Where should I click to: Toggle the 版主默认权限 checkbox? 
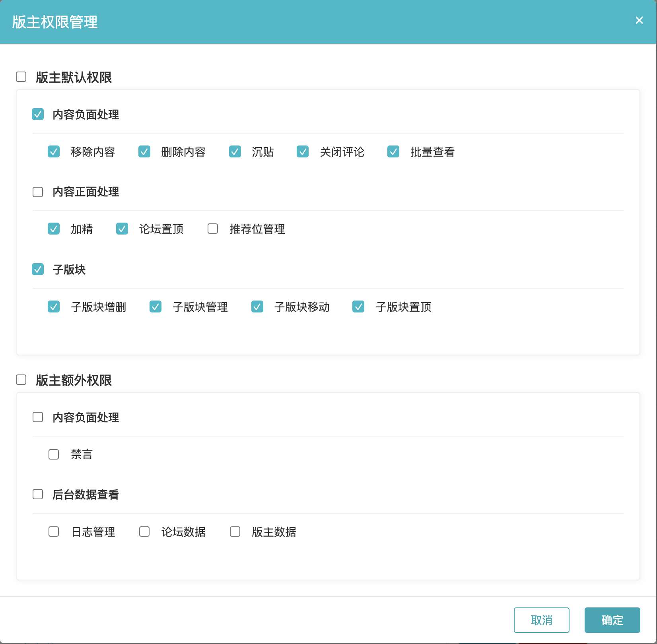(x=21, y=77)
